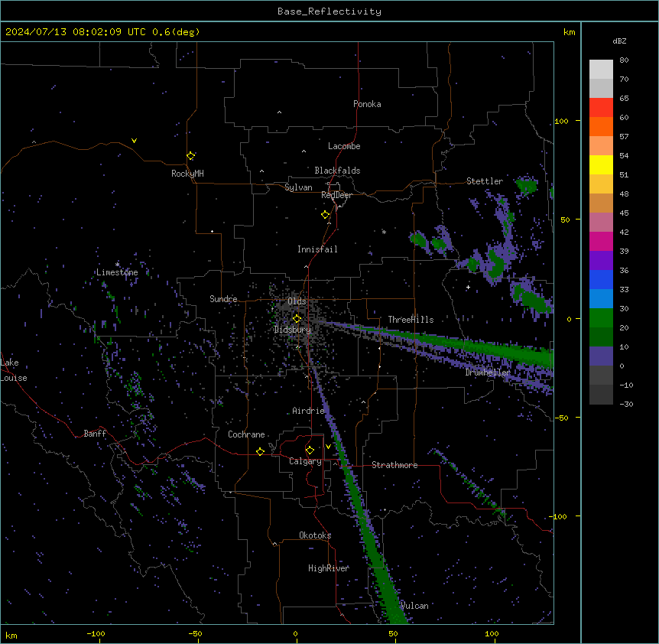The height and width of the screenshot is (644, 659).
Task: Click the Drumheller label
Action: click(488, 372)
